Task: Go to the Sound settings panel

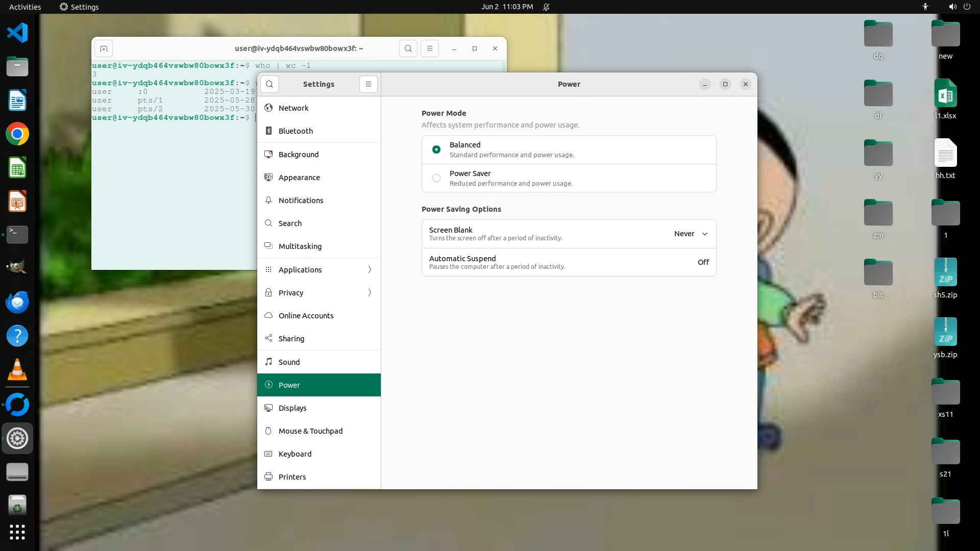Action: [289, 362]
